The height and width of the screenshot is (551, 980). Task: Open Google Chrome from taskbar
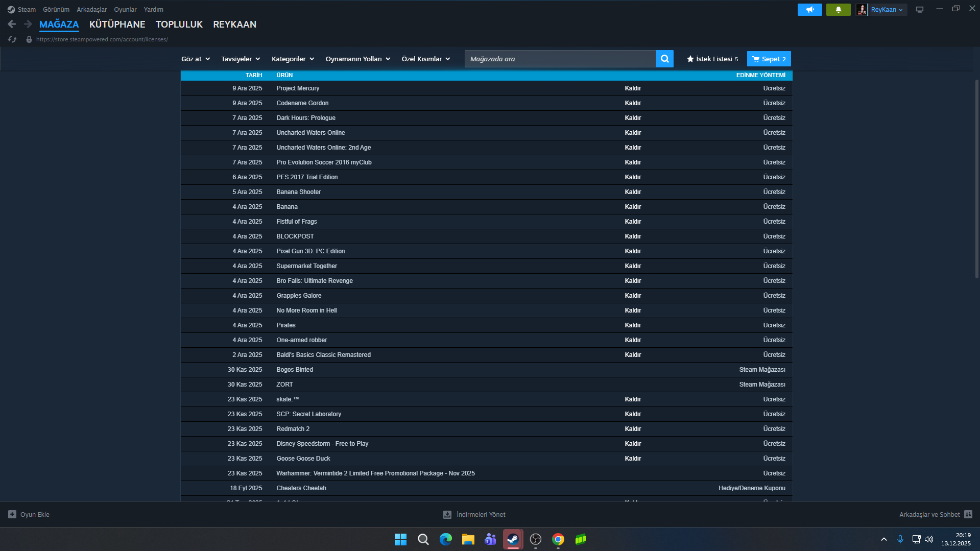tap(558, 539)
